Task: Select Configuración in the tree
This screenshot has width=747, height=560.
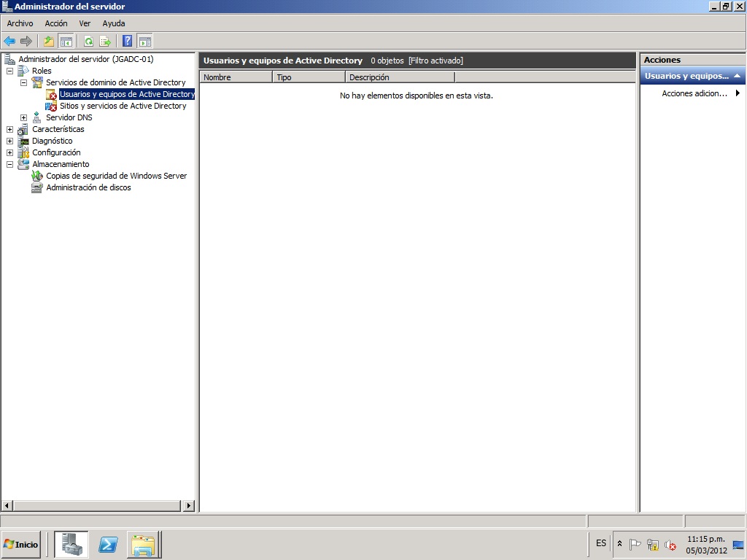Action: coord(56,152)
